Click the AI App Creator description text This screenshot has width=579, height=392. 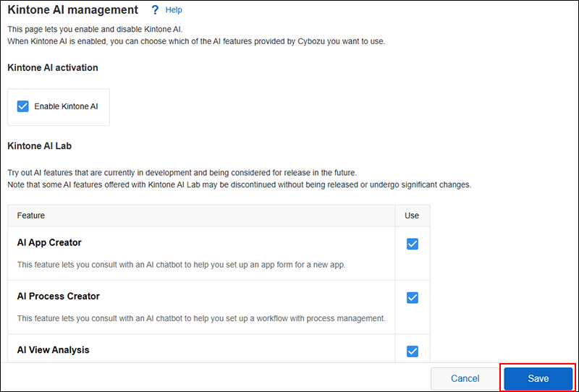click(x=181, y=265)
